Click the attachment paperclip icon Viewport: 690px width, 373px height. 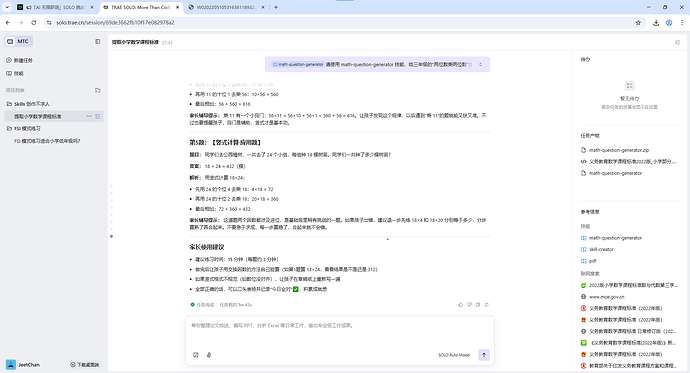point(209,355)
